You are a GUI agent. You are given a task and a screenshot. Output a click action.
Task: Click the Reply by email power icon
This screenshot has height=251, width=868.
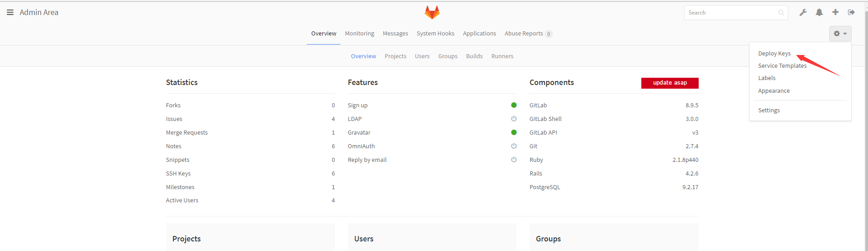point(514,160)
